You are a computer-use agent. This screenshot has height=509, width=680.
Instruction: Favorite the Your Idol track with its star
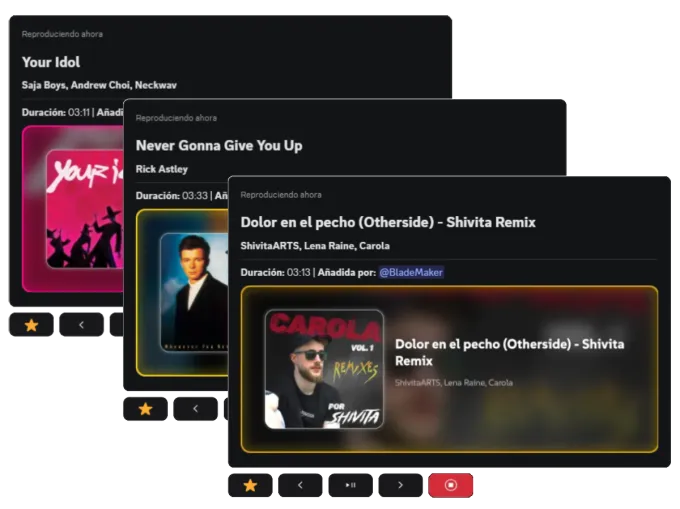(31, 325)
